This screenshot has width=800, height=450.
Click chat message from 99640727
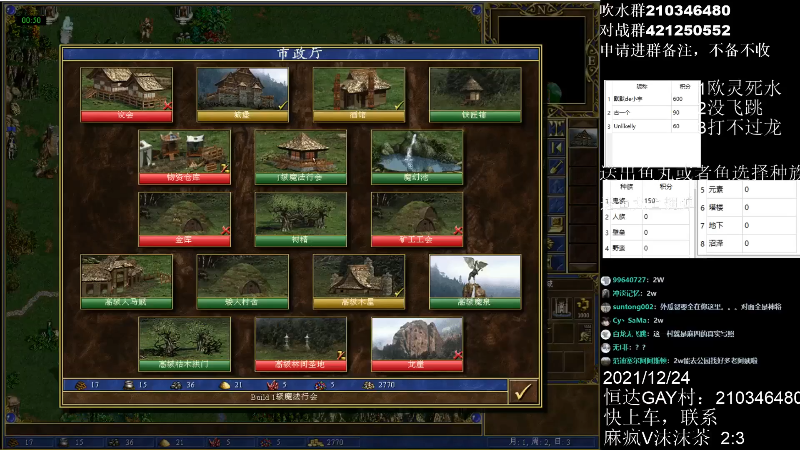pos(633,280)
